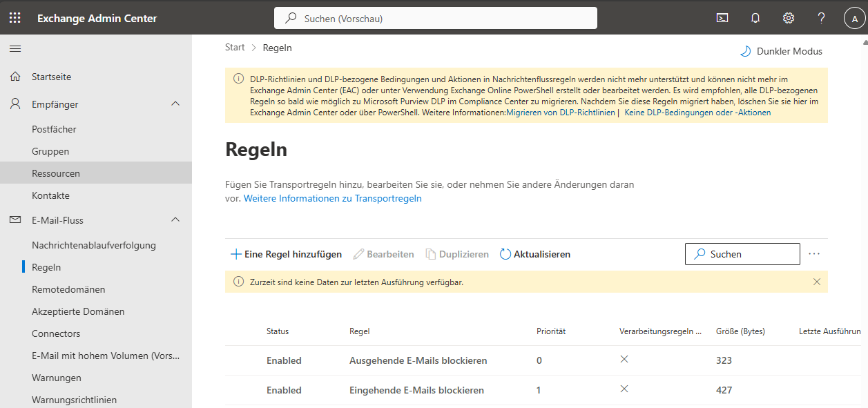Click the rules Suchen search box
This screenshot has width=868, height=408.
[x=742, y=254]
